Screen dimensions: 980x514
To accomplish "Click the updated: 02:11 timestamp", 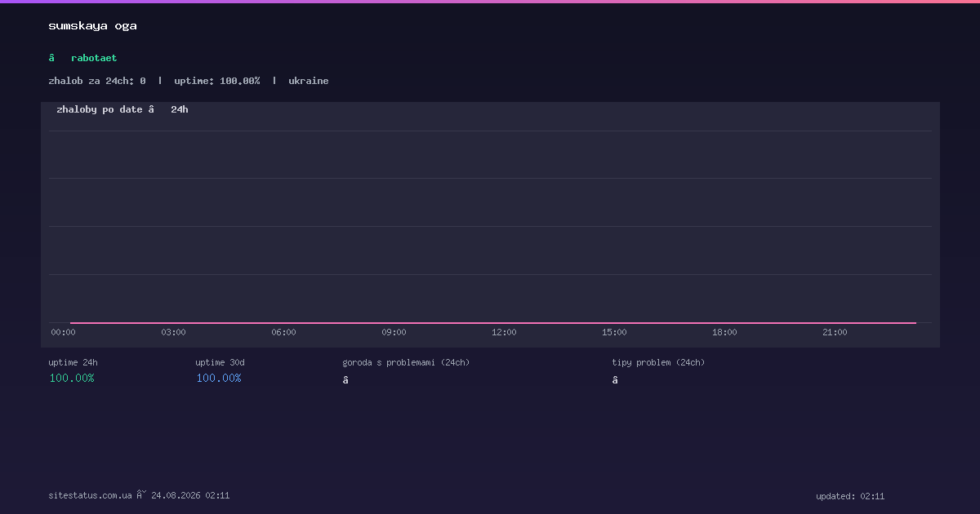I will [850, 496].
